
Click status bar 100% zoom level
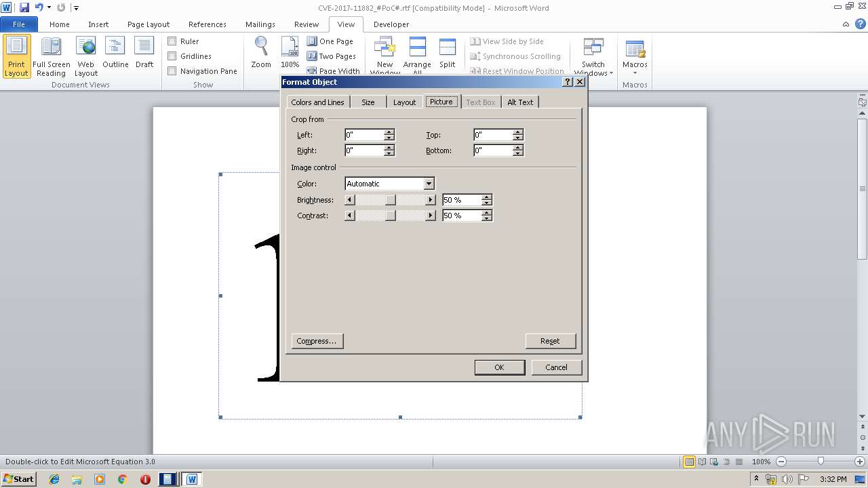(x=761, y=462)
